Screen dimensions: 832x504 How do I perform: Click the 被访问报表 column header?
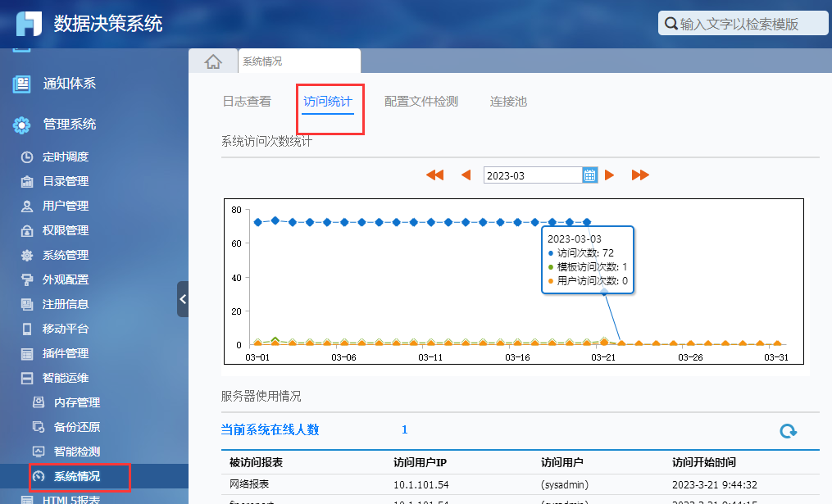coord(257,463)
